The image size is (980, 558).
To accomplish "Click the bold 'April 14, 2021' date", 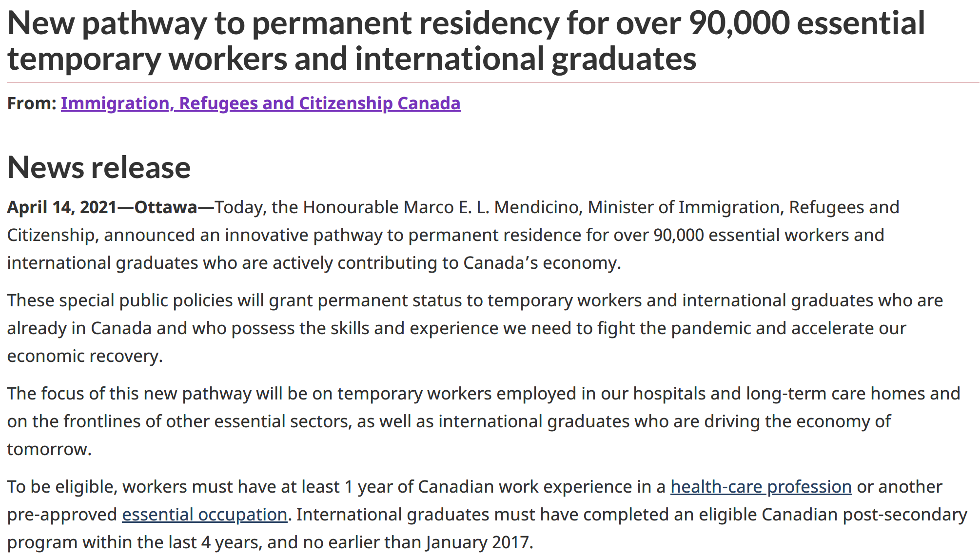I will (x=61, y=207).
